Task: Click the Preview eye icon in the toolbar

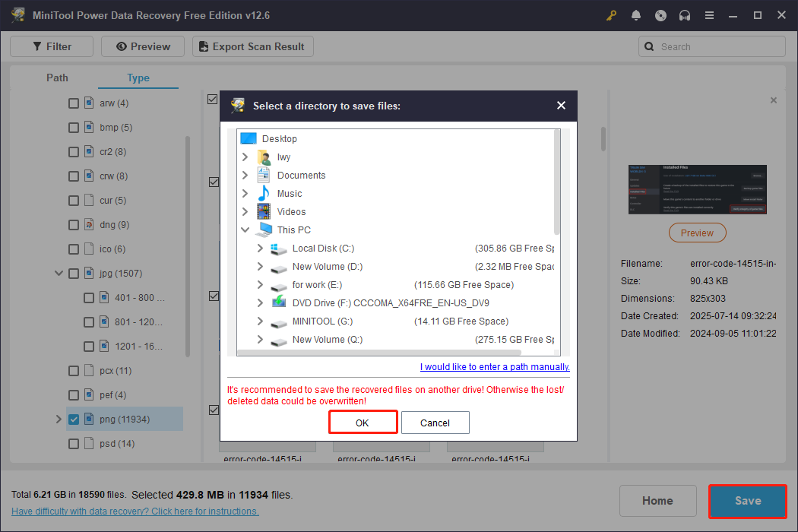Action: pyautogui.click(x=123, y=46)
